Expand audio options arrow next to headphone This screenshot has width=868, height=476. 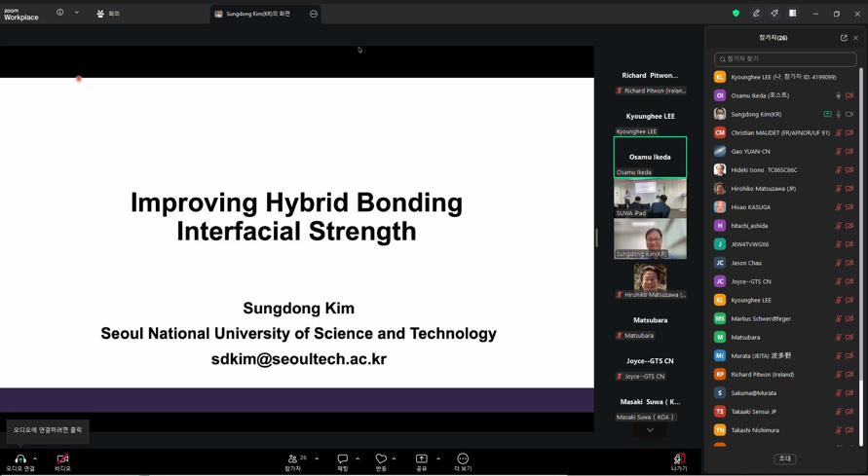pos(35,458)
